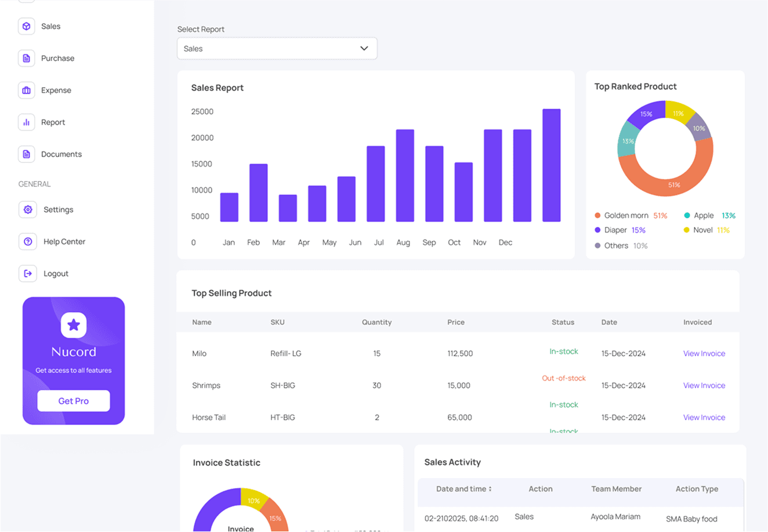
Task: View Invoice for Milo
Action: 704,353
